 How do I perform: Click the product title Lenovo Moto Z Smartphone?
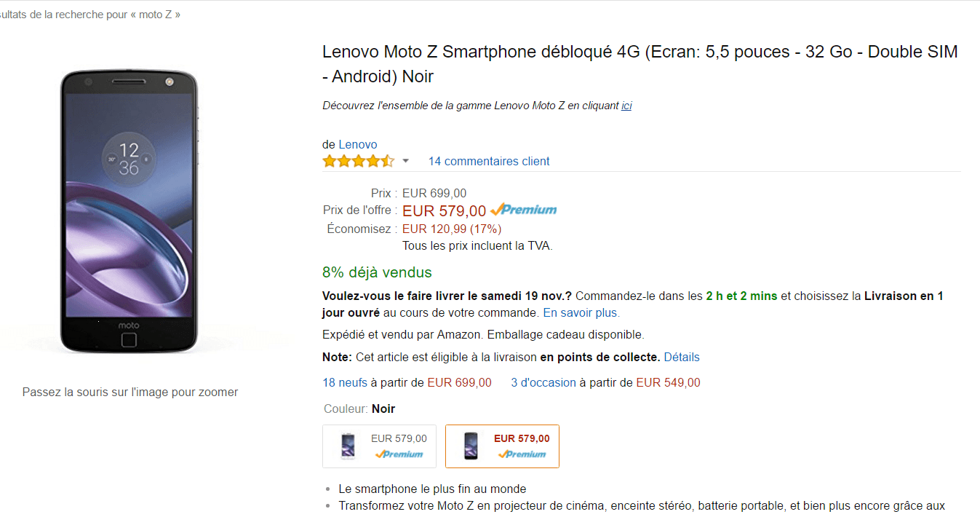640,64
